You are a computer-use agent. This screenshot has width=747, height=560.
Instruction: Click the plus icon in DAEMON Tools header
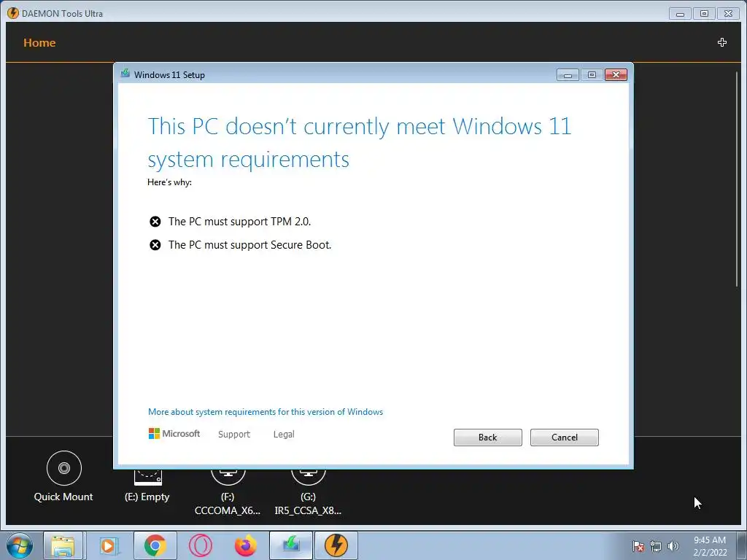(x=722, y=42)
